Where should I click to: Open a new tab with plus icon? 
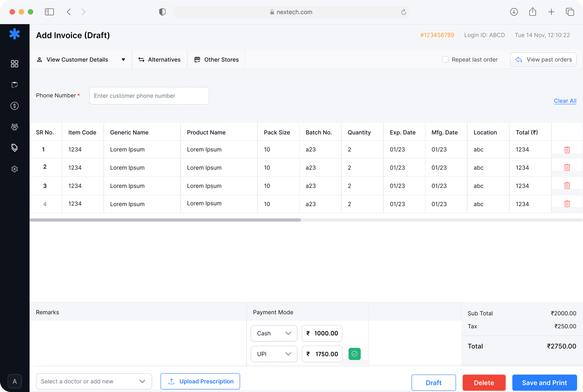tap(551, 12)
